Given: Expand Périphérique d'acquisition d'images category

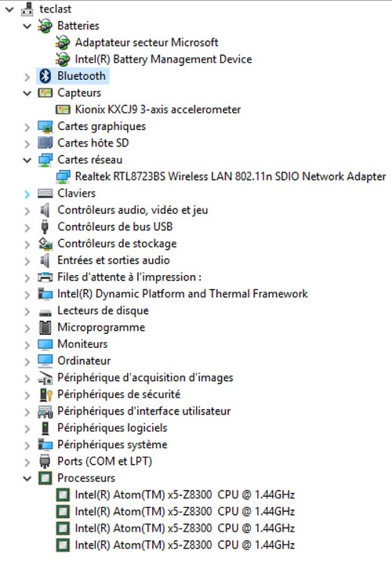Looking at the screenshot, I should pos(27,379).
